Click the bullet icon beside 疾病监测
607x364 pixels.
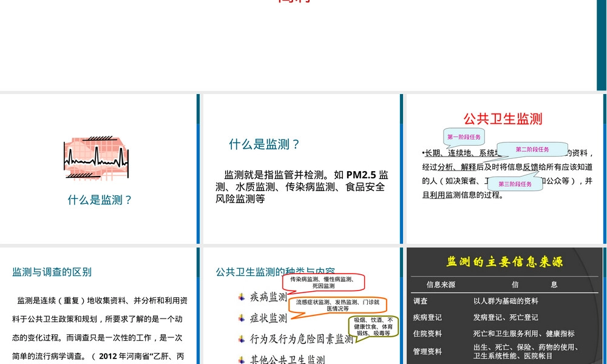pos(242,297)
